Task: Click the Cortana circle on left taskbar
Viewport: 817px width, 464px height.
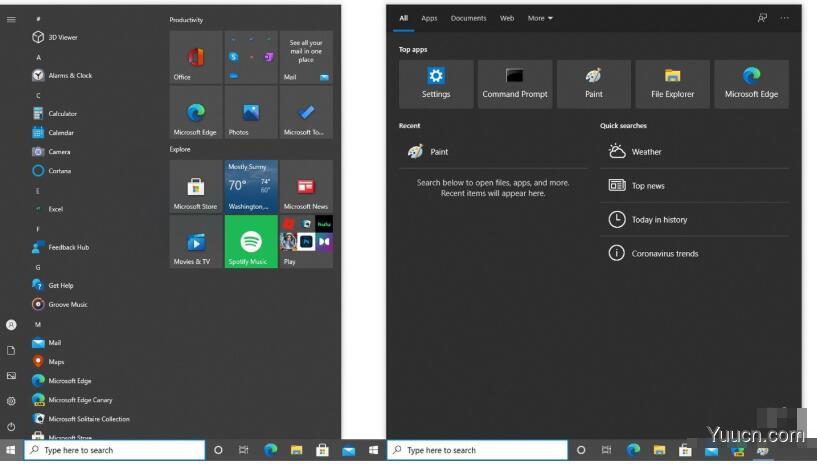Action: pyautogui.click(x=218, y=450)
